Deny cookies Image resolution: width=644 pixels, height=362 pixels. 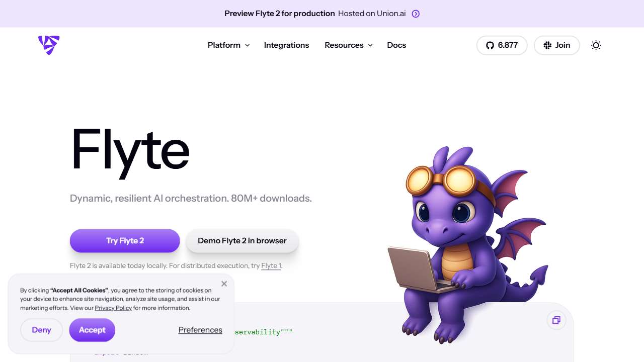(41, 330)
